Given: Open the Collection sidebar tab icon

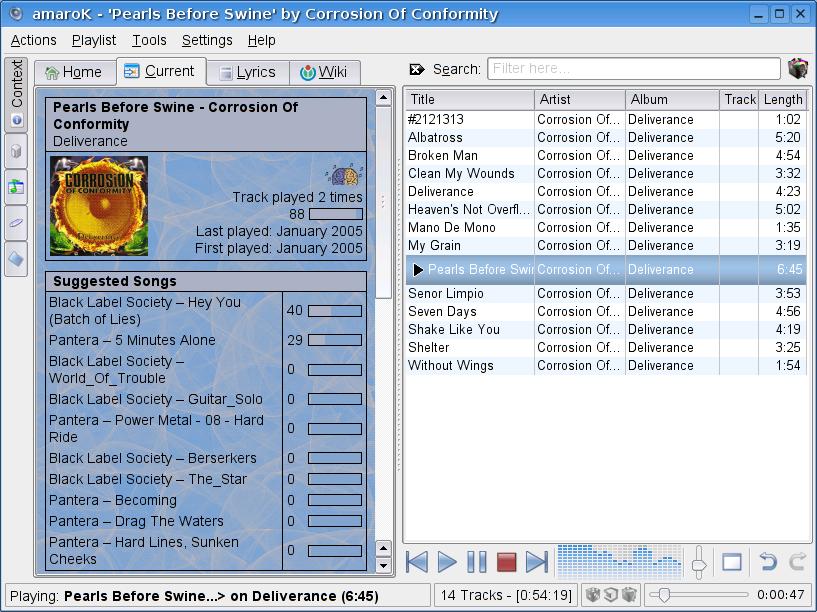Looking at the screenshot, I should [16, 151].
